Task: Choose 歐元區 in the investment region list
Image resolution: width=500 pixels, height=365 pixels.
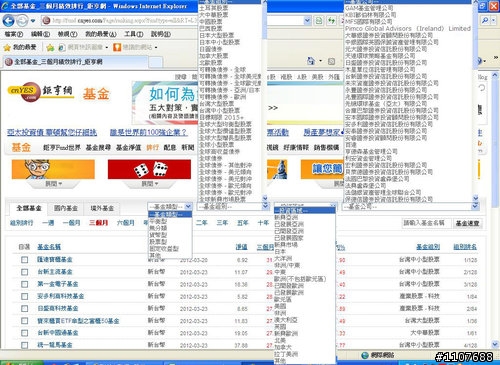Action: pyautogui.click(x=283, y=300)
